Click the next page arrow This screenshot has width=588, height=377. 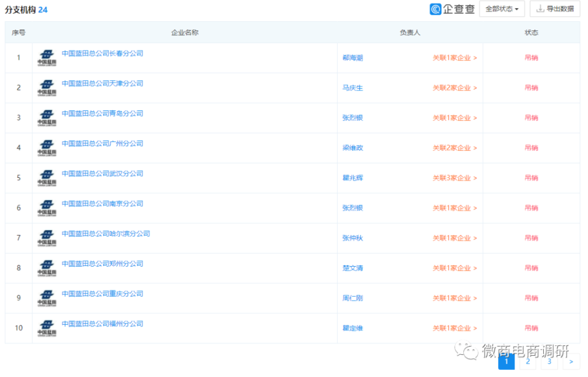[571, 362]
